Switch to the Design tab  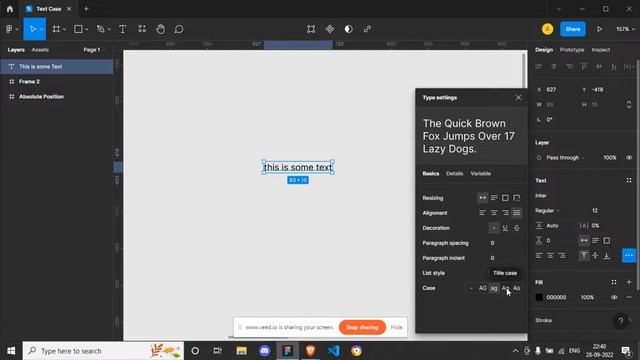[x=544, y=50]
